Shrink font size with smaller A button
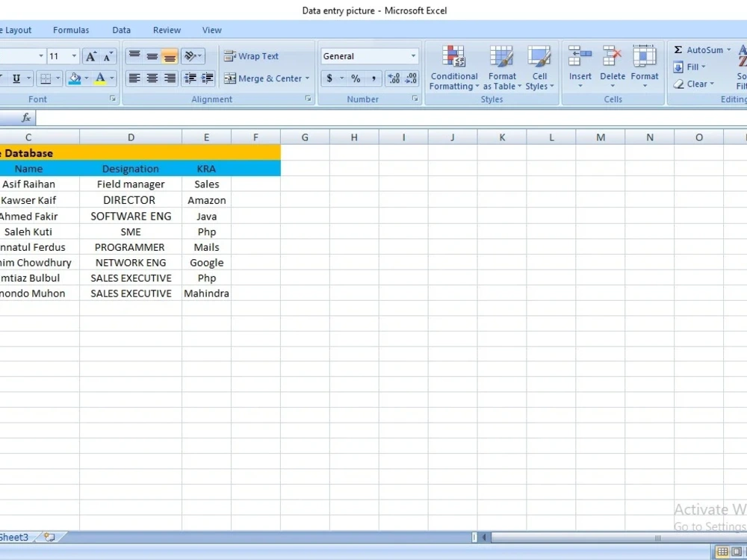Viewport: 747px width, 560px height. [x=108, y=56]
